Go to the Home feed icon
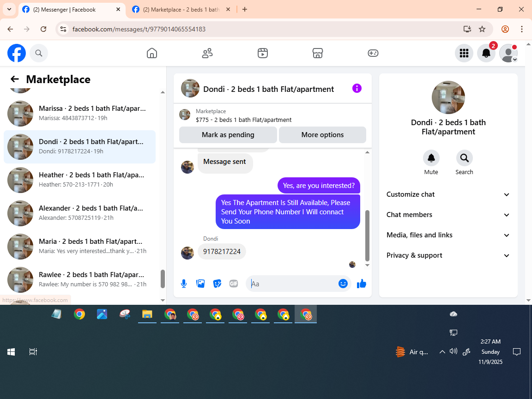 [151, 53]
